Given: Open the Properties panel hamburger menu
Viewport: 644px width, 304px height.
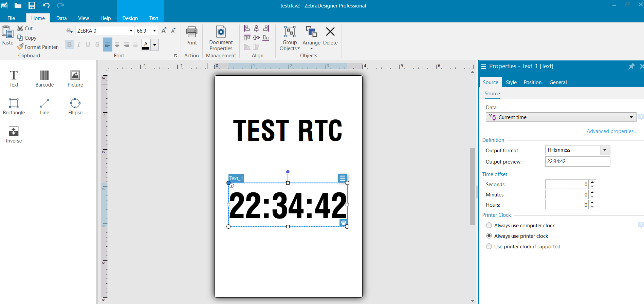Looking at the screenshot, I should [x=483, y=66].
